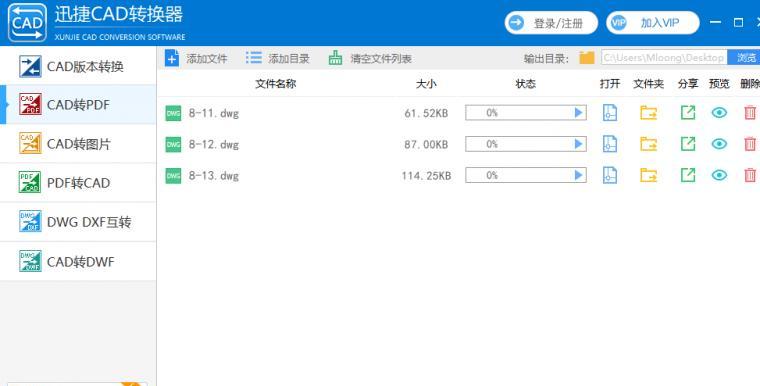Open the CAD版本转换 mode
760x386 pixels.
[x=78, y=66]
